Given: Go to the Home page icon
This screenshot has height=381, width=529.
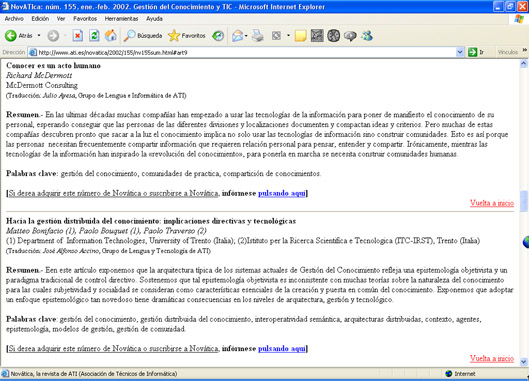Looking at the screenshot, I should pyautogui.click(x=111, y=35).
